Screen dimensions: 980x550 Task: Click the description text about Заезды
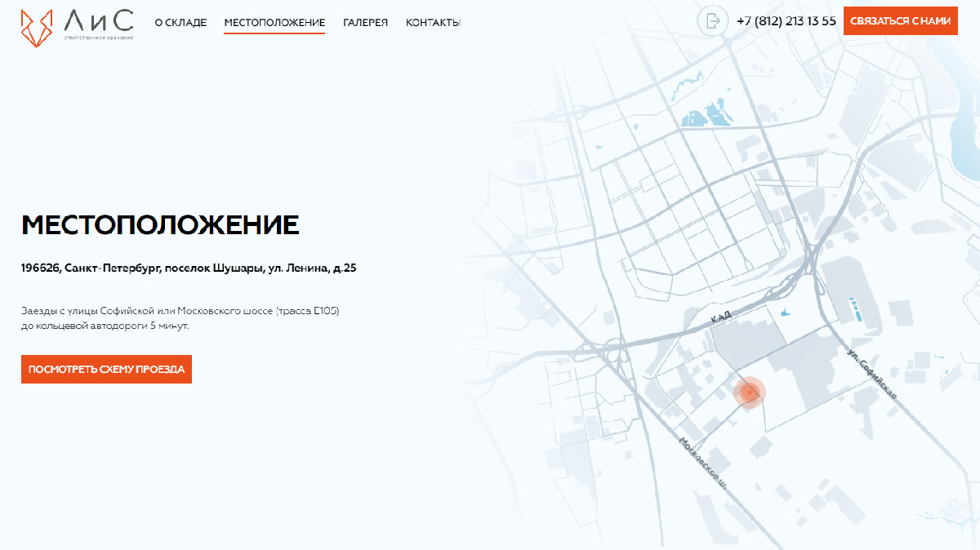(180, 318)
